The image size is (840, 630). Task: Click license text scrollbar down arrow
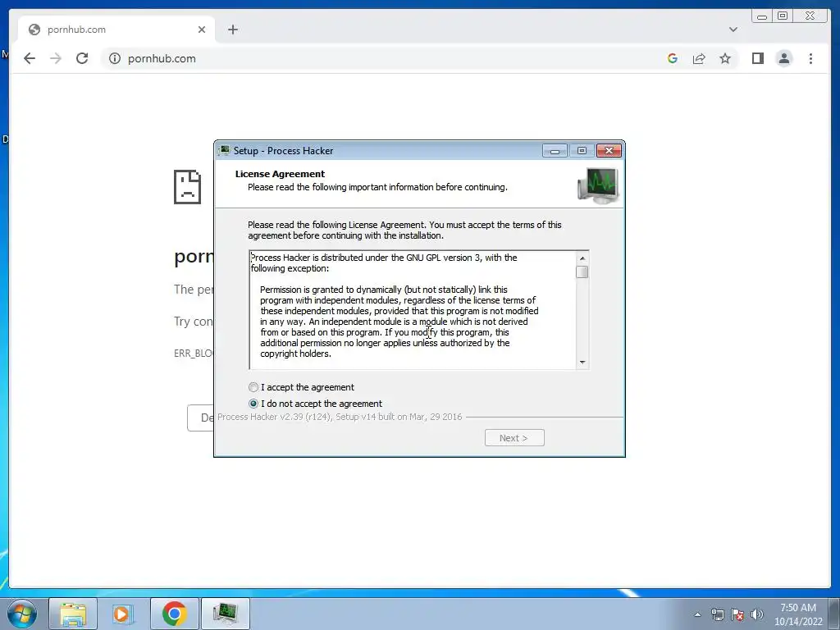click(x=582, y=363)
